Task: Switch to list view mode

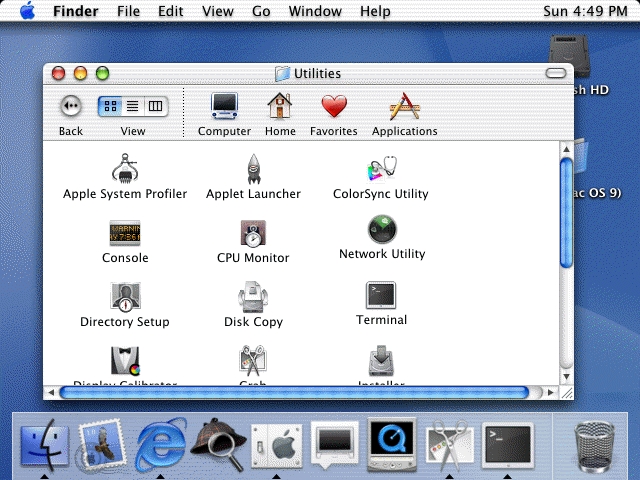Action: tap(133, 106)
